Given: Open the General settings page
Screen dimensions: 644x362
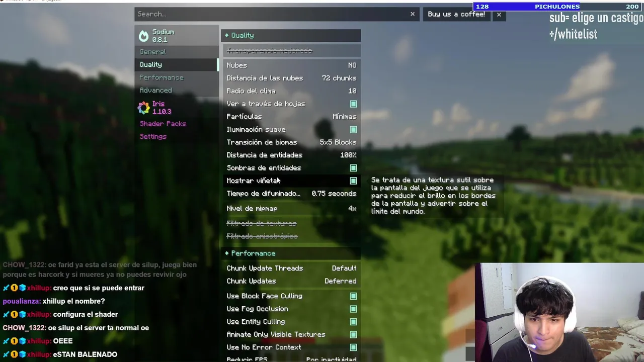Looking at the screenshot, I should [x=177, y=52].
